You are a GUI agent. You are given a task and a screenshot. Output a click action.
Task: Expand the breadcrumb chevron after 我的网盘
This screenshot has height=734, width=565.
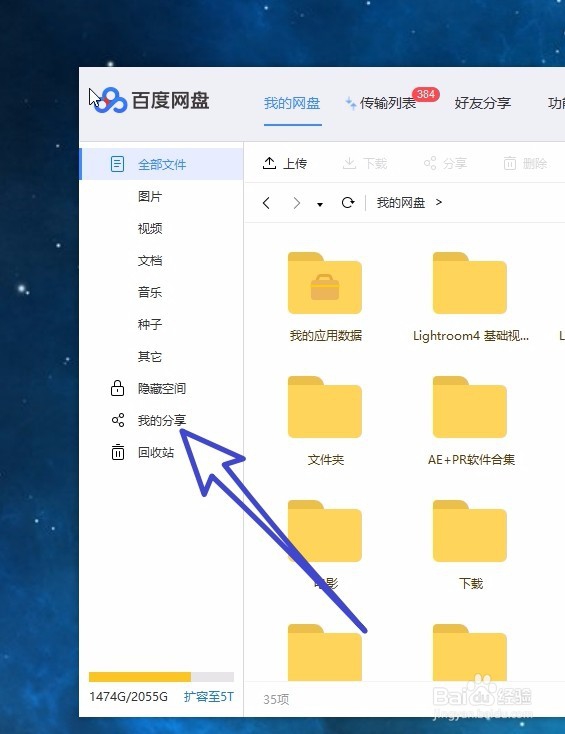(439, 202)
